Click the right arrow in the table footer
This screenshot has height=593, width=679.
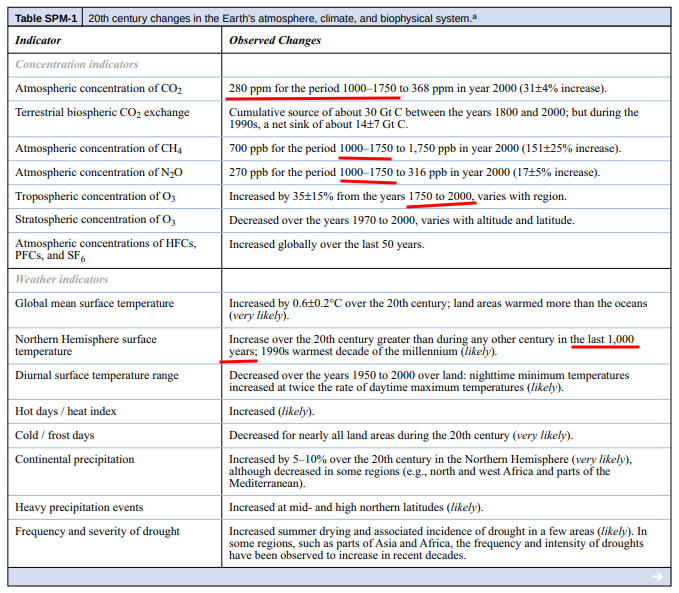click(x=657, y=576)
